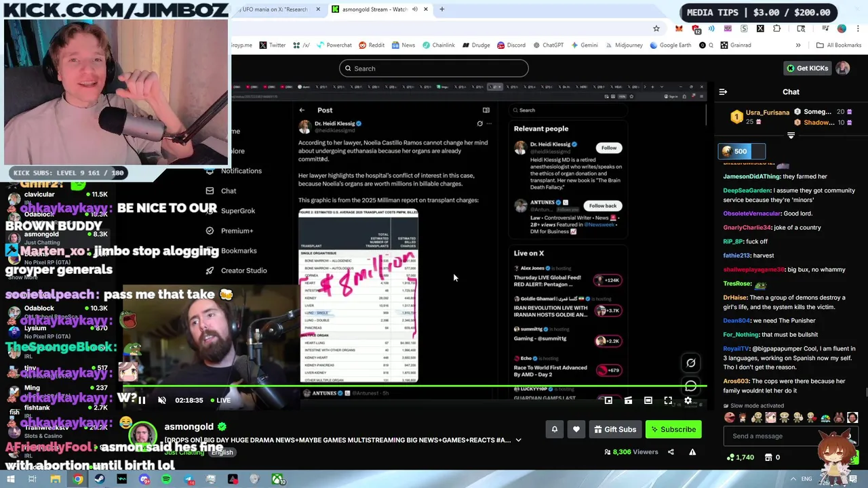Bookmark this page with the star icon
This screenshot has height=488, width=868.
656,28
